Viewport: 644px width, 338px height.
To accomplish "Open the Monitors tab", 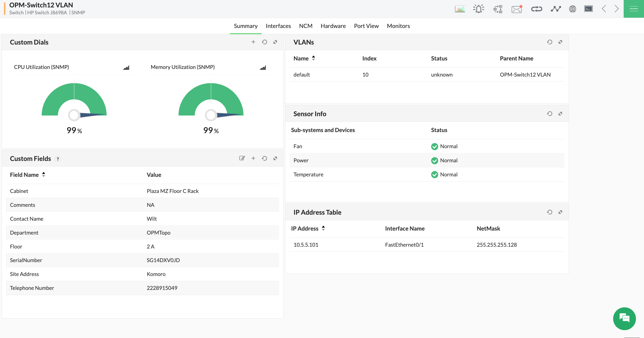I will [x=398, y=26].
